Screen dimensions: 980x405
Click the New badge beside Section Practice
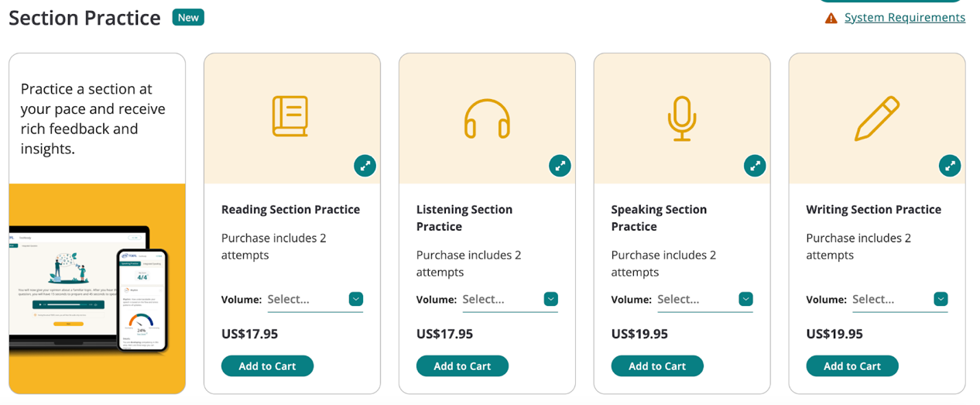[188, 17]
